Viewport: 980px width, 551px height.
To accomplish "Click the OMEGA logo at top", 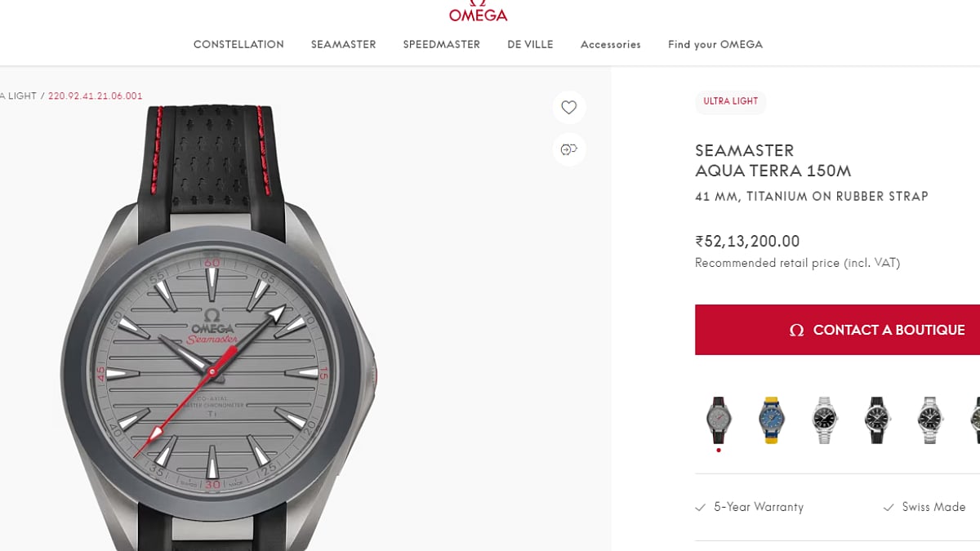I will [478, 11].
